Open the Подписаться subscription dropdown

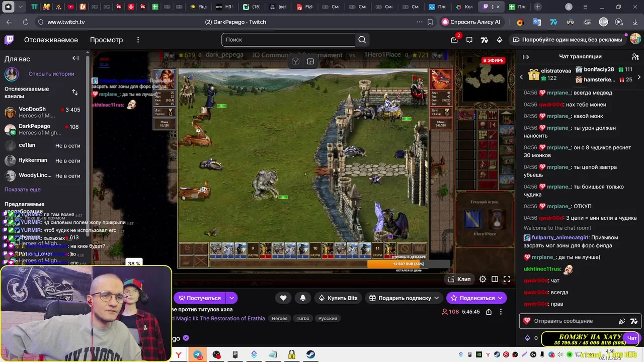pyautogui.click(x=500, y=298)
